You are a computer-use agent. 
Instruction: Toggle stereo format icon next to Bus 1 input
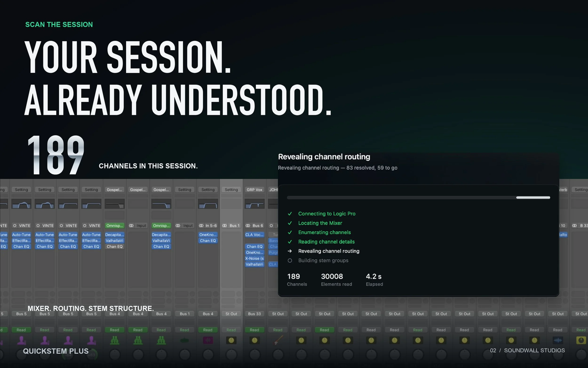pos(224,226)
